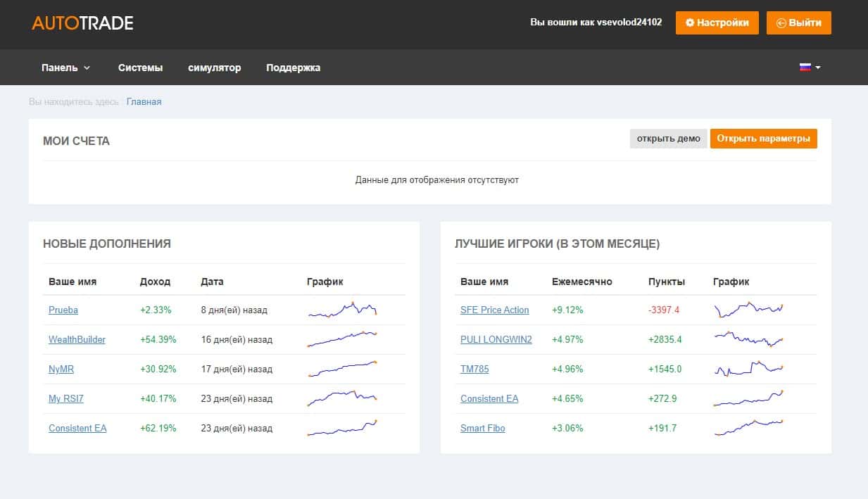Click the -3397.4 points value
This screenshot has height=499, width=868.
click(x=664, y=310)
